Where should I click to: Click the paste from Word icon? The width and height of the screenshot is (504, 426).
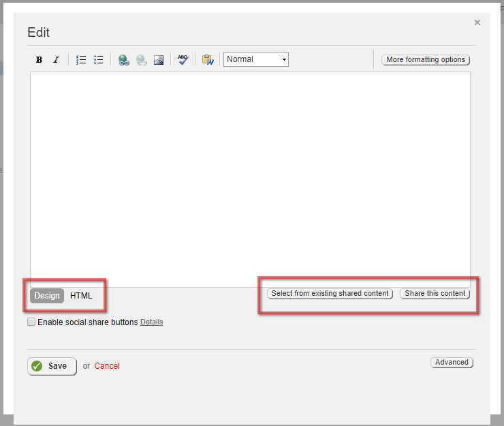click(x=208, y=59)
